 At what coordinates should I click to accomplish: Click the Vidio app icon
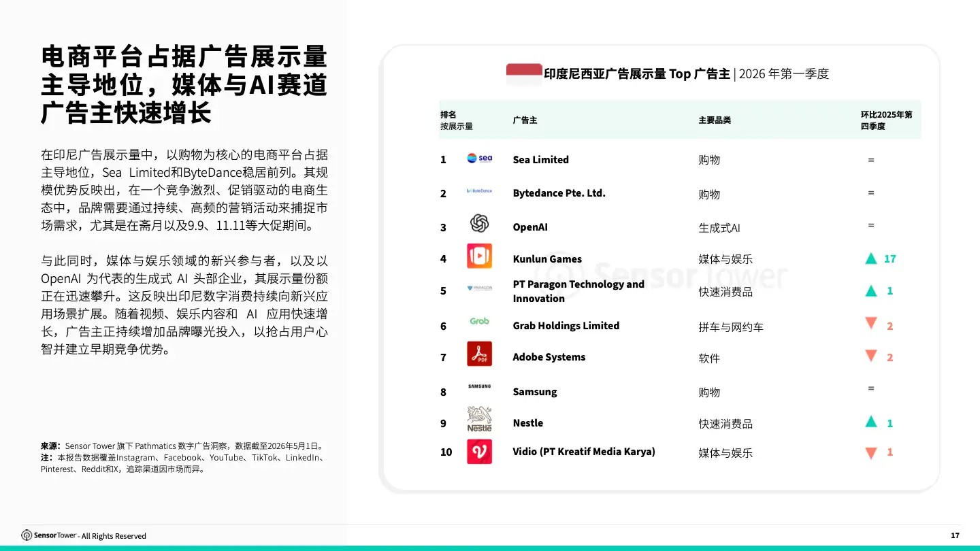479,452
